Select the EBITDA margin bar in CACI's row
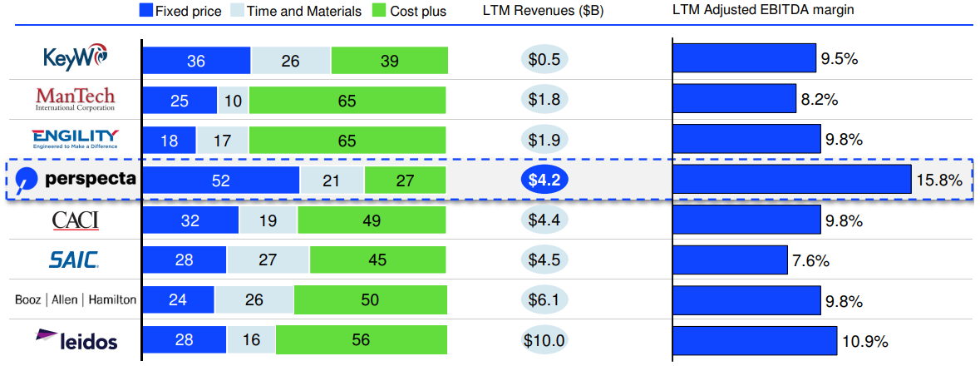 (747, 220)
